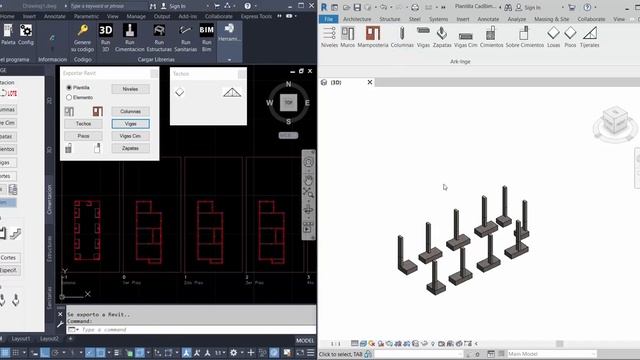Open the Revit File menu
This screenshot has width=640, height=360.
(329, 19)
